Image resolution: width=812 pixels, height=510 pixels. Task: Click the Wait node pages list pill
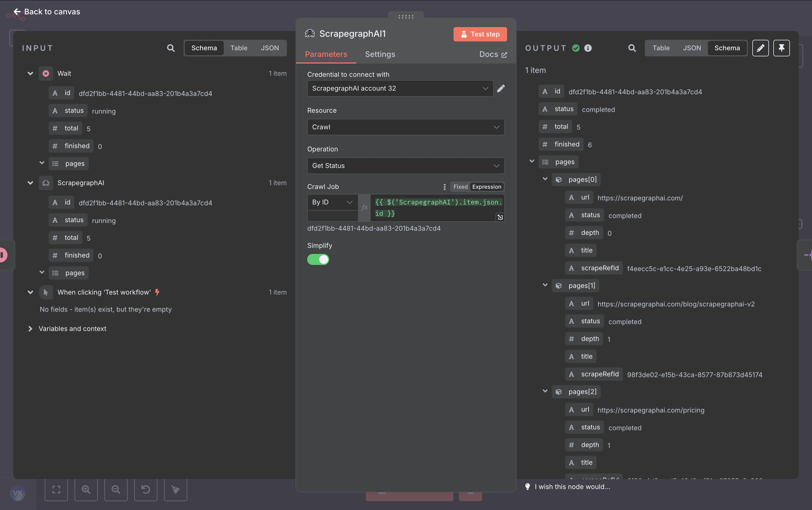[x=69, y=164]
